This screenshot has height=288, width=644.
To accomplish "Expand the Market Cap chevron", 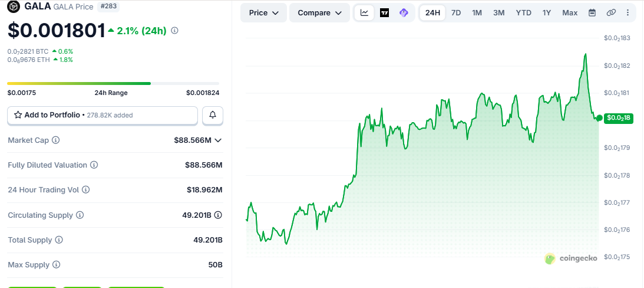I will 218,140.
